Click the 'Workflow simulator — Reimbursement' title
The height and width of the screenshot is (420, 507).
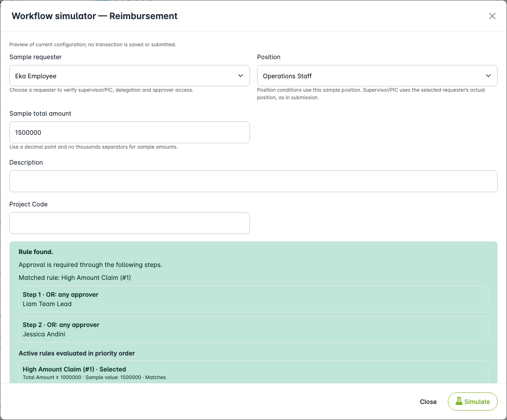(94, 16)
